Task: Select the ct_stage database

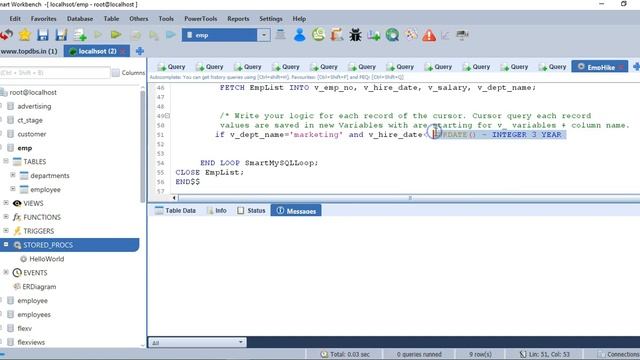Action: click(29, 120)
